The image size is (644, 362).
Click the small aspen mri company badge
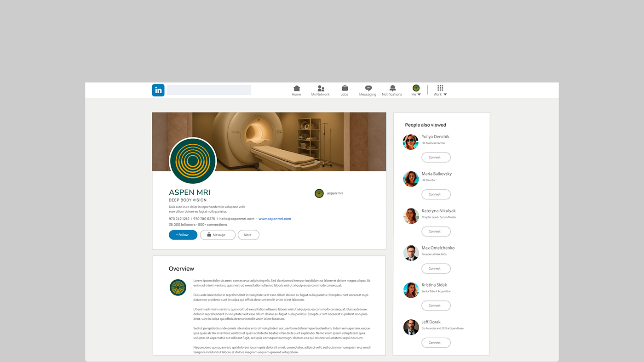pos(329,193)
